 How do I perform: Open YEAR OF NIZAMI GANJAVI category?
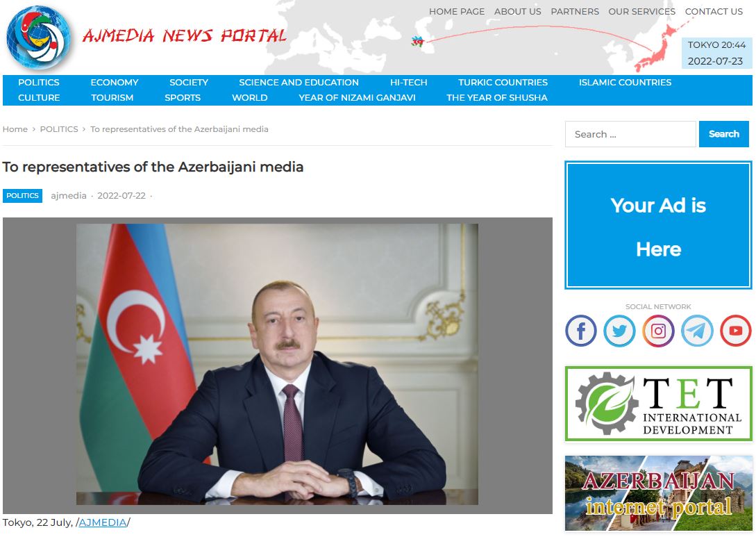(357, 97)
